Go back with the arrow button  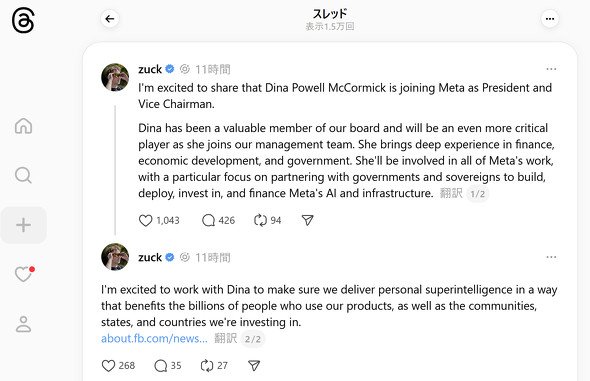tap(110, 19)
